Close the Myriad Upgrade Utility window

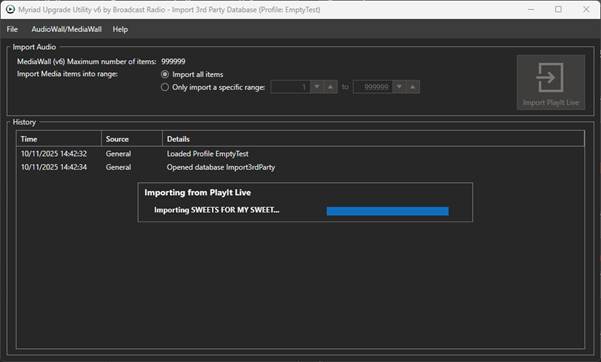pyautogui.click(x=586, y=10)
